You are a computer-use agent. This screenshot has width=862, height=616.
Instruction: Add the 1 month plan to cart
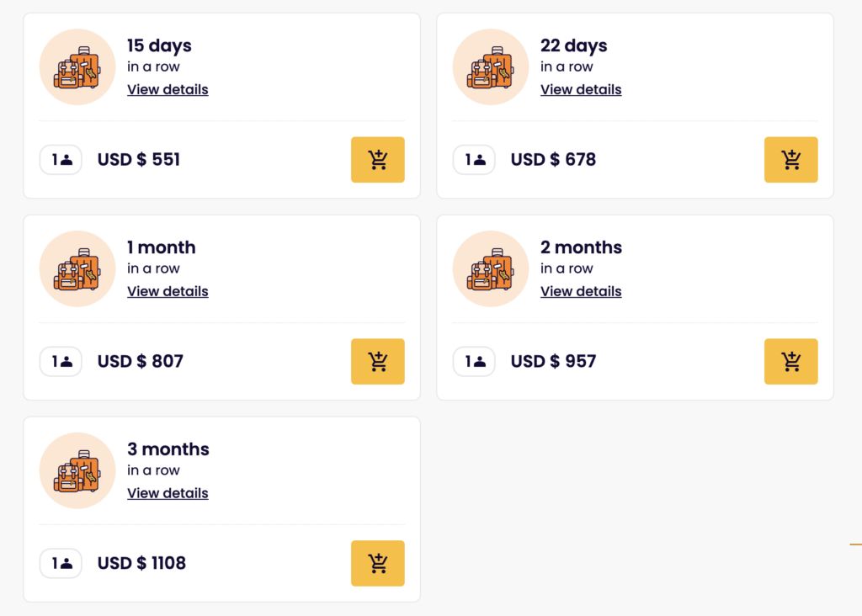click(377, 361)
